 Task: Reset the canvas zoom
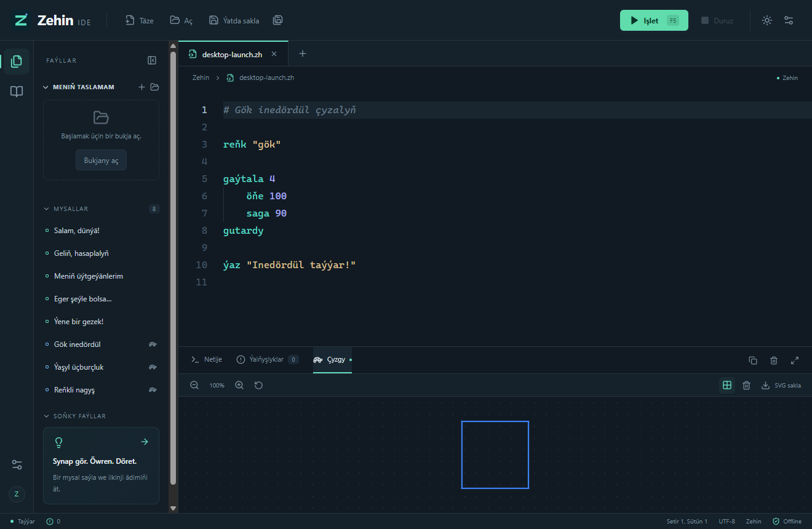[x=258, y=385]
